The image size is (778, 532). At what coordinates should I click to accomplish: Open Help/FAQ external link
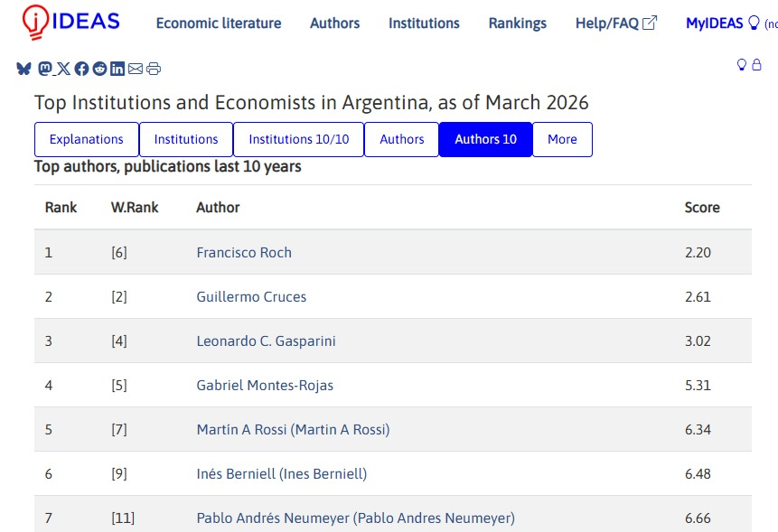point(616,23)
